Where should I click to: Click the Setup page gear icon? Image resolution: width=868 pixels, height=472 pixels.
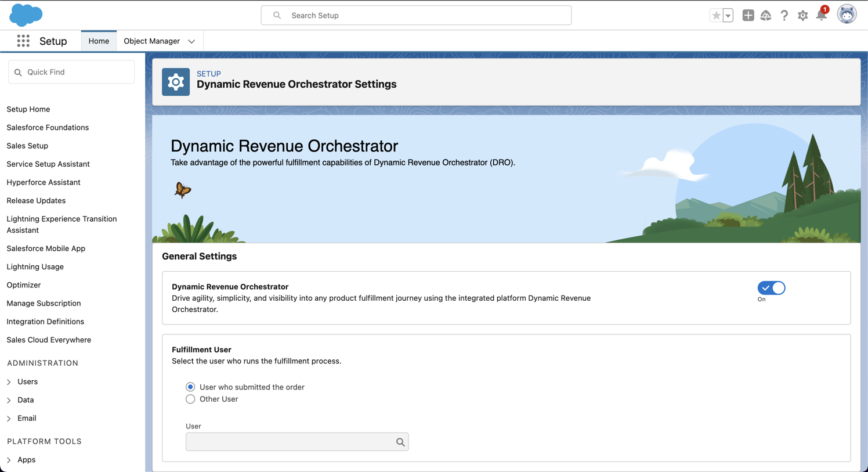tap(176, 82)
